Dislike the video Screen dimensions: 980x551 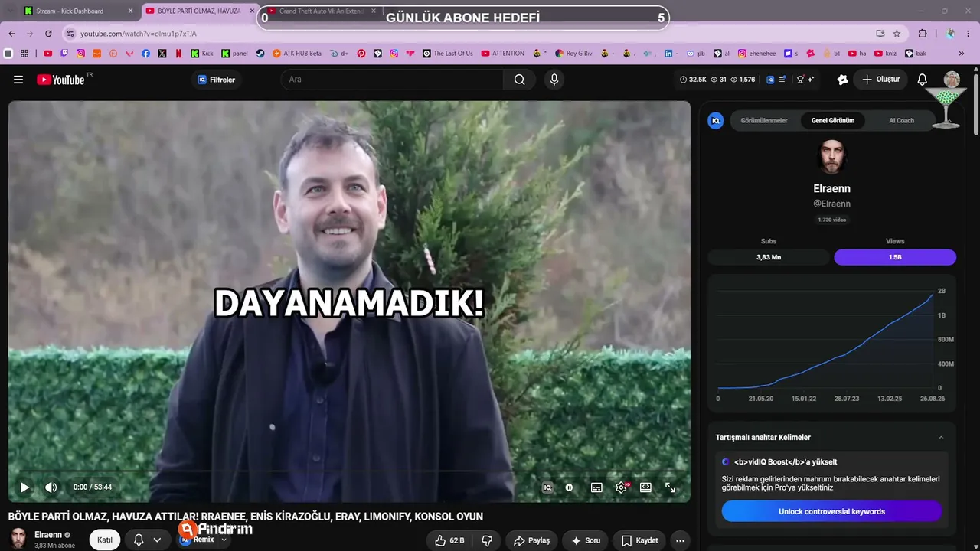tap(487, 540)
